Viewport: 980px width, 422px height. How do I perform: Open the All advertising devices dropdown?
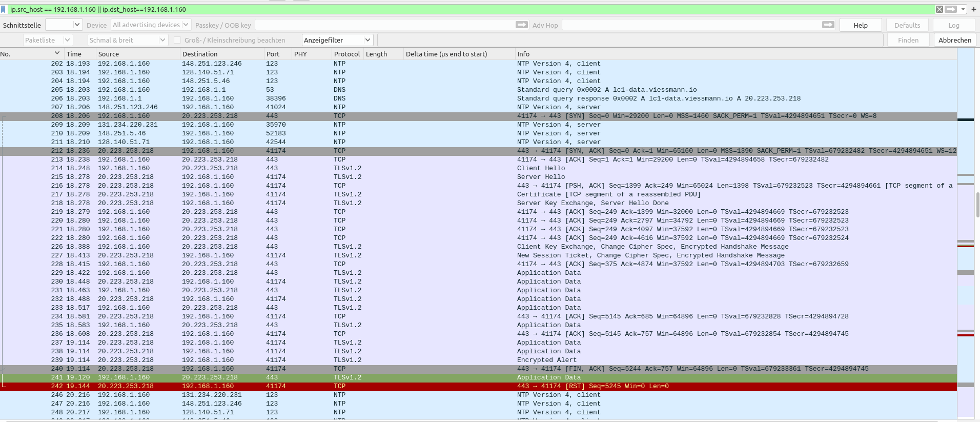tap(151, 25)
